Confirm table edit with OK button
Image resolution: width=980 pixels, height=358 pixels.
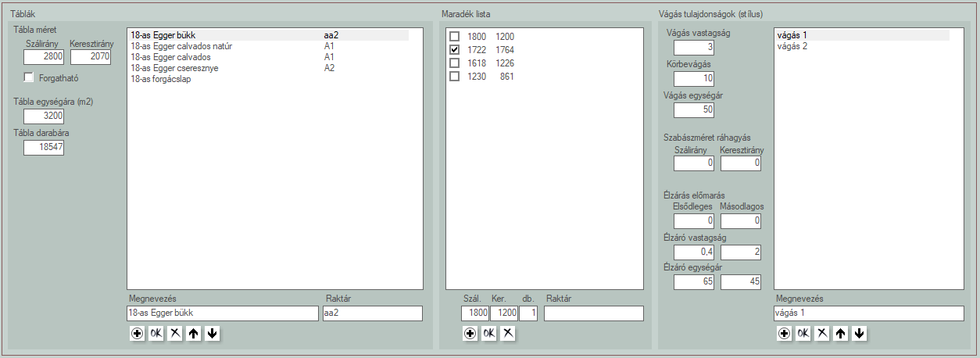(x=156, y=333)
